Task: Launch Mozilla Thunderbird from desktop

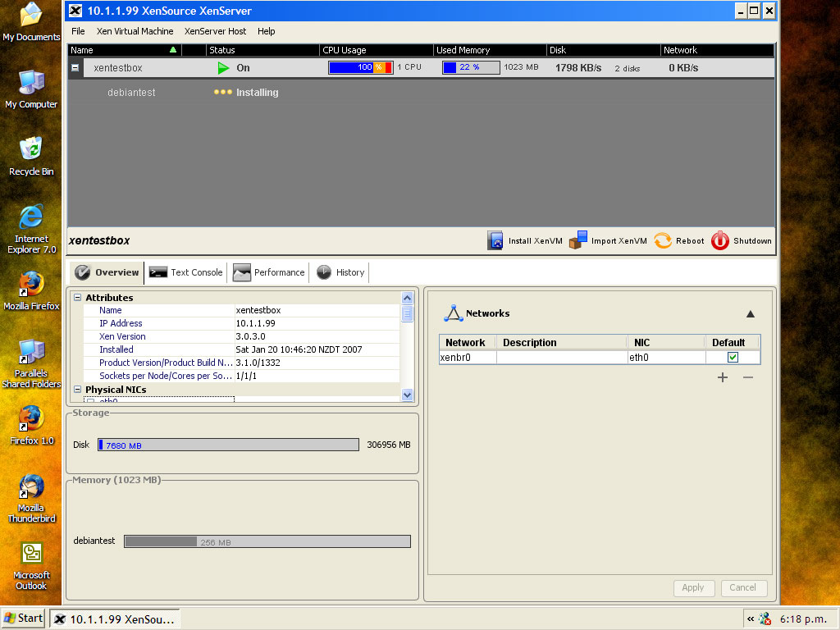Action: [31, 498]
